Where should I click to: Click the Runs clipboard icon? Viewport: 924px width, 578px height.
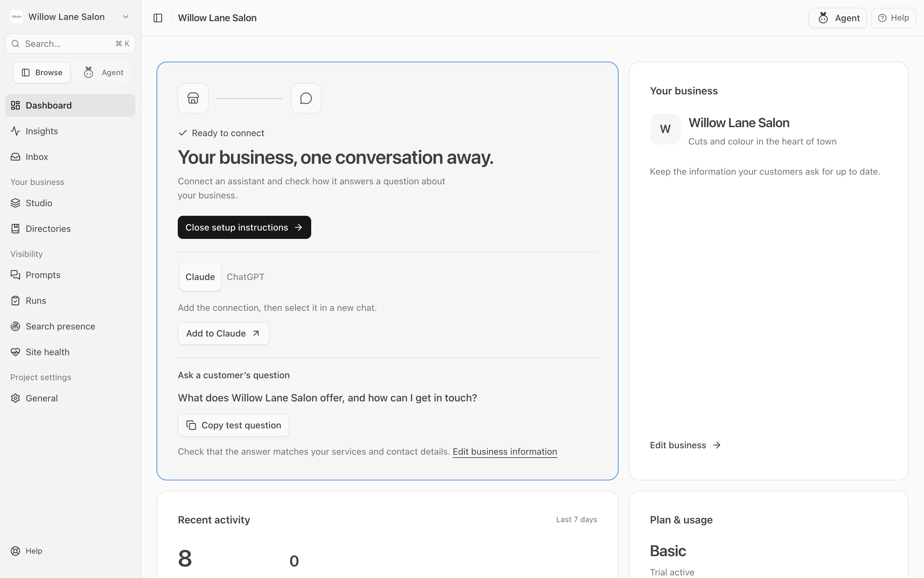point(15,301)
